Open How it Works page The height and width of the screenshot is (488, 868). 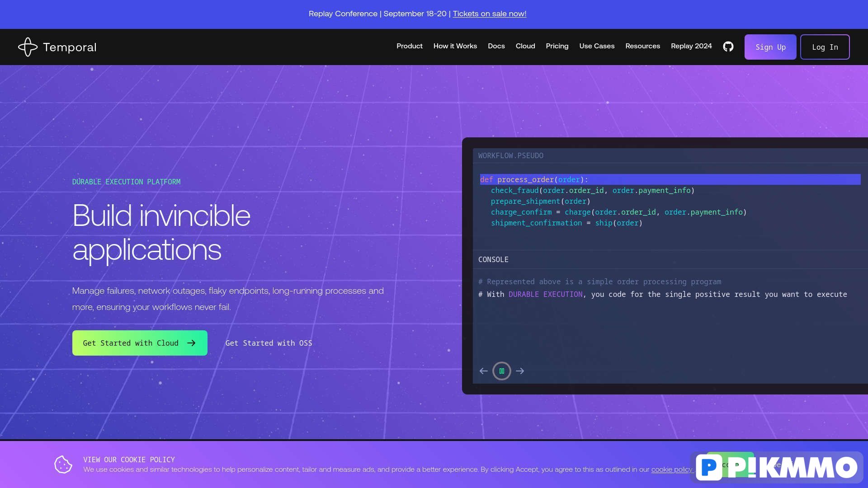click(455, 46)
